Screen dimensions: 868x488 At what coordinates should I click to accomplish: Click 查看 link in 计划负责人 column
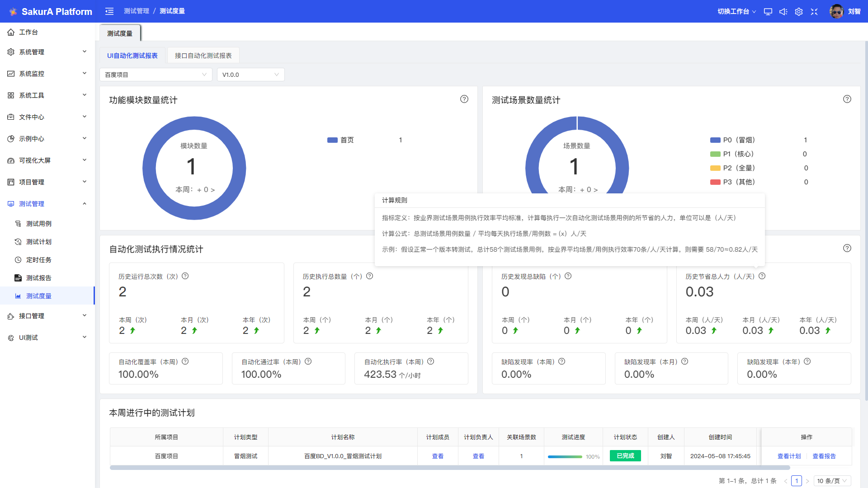tap(478, 456)
